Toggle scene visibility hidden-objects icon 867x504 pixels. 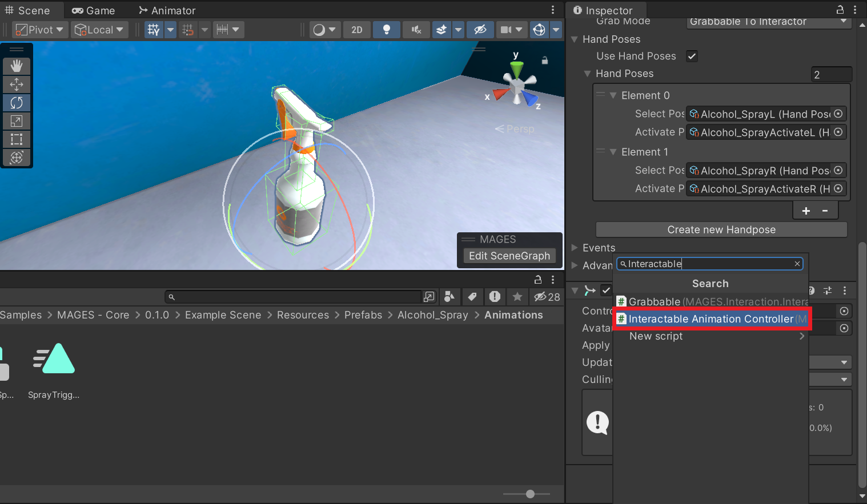[480, 30]
